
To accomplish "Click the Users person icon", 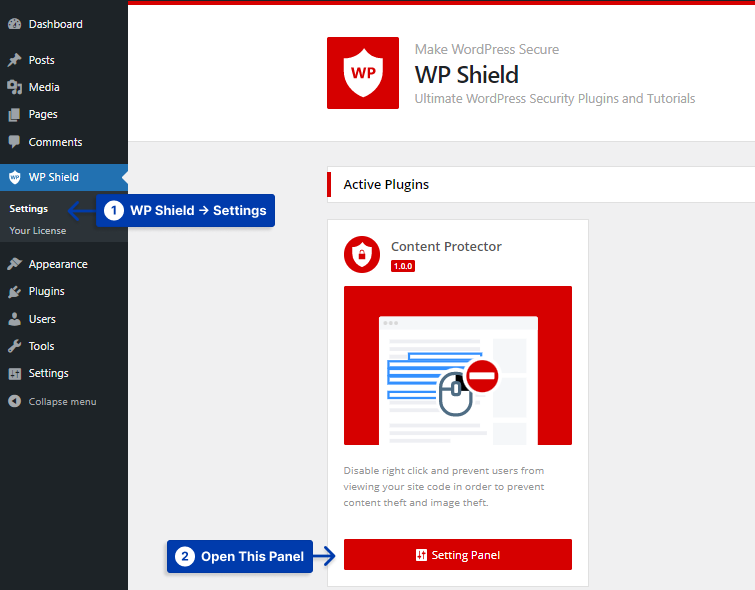I will click(14, 319).
